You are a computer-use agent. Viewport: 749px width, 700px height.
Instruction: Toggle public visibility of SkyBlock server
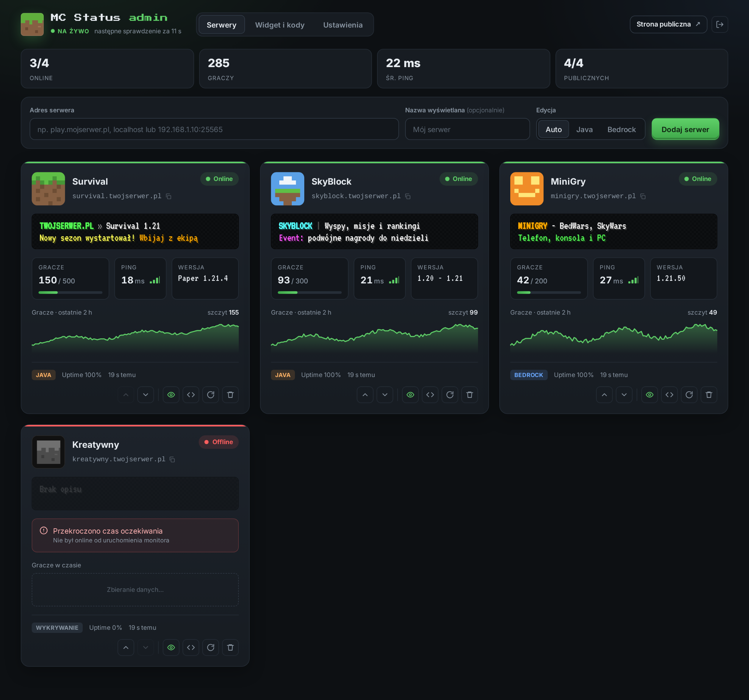[410, 395]
